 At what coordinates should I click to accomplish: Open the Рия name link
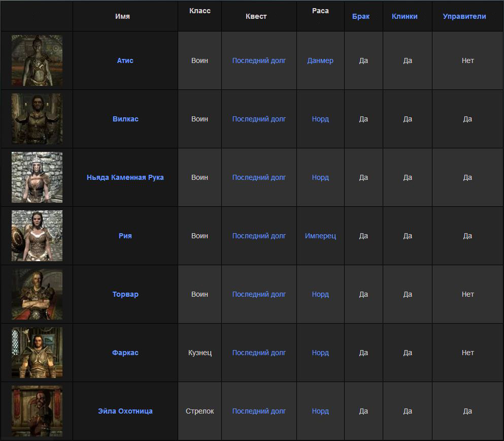125,236
